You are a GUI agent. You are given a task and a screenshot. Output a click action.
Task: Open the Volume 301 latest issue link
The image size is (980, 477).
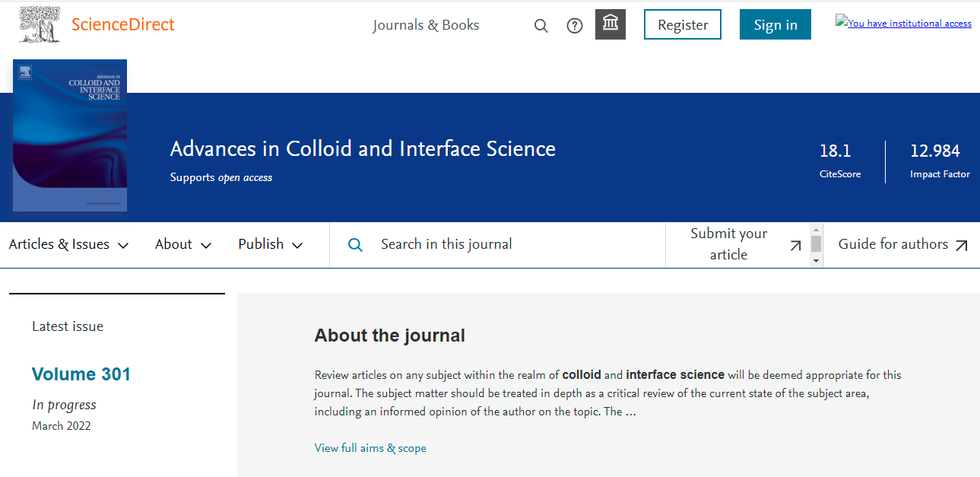point(81,374)
